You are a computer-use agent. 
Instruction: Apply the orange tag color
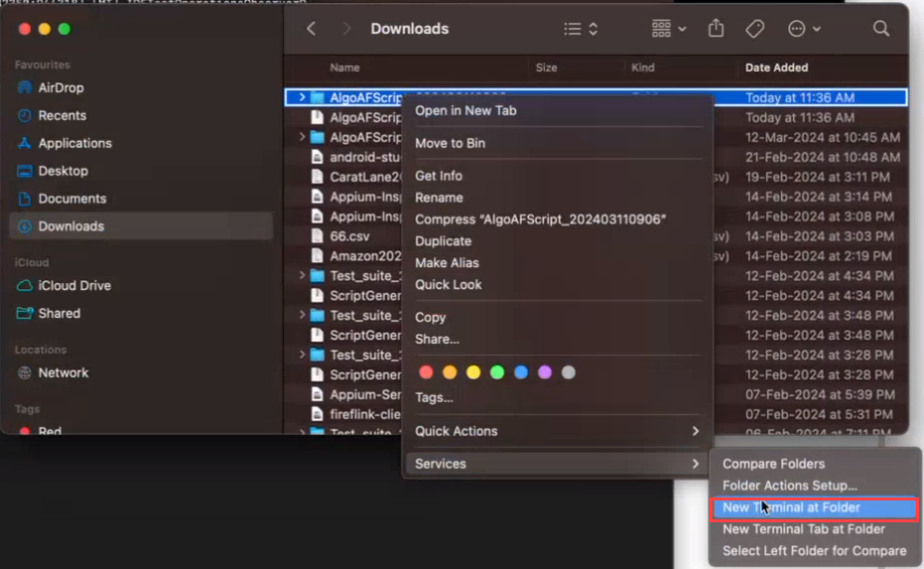[x=450, y=372]
